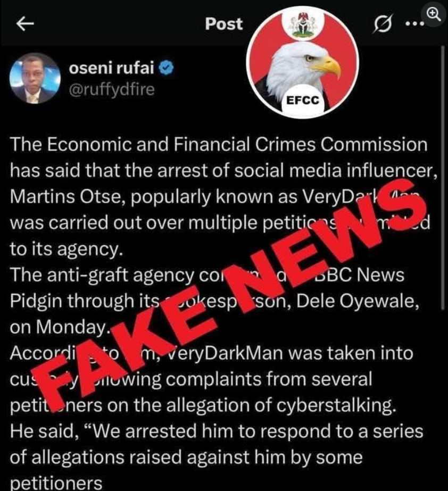Go back using the left arrow
The height and width of the screenshot is (491, 448).
[25, 24]
